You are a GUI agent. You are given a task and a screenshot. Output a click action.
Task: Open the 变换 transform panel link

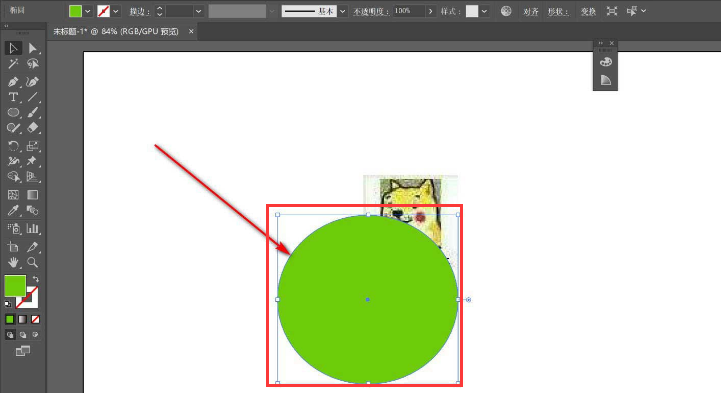(588, 11)
